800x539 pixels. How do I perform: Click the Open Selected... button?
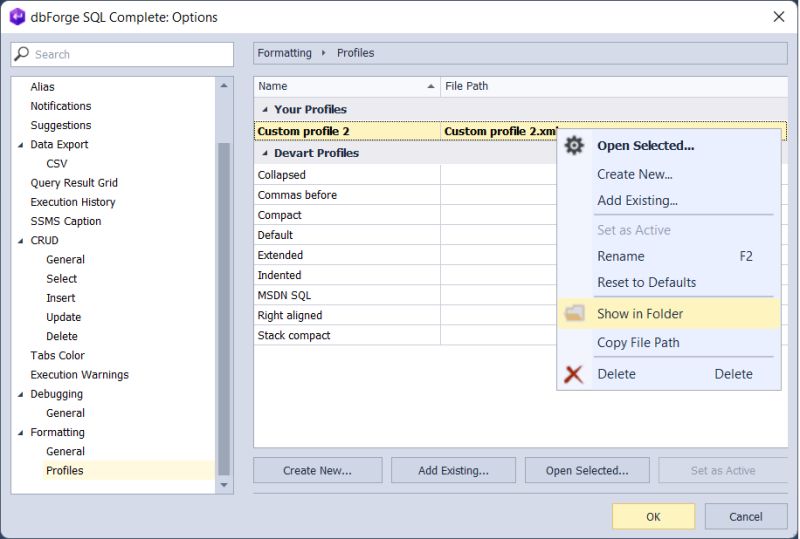tap(587, 470)
